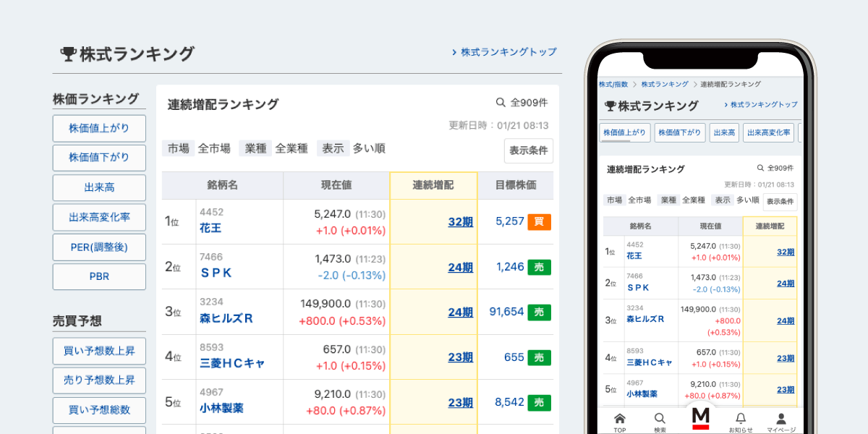Click the desktop 32期 link for 花王

click(460, 222)
